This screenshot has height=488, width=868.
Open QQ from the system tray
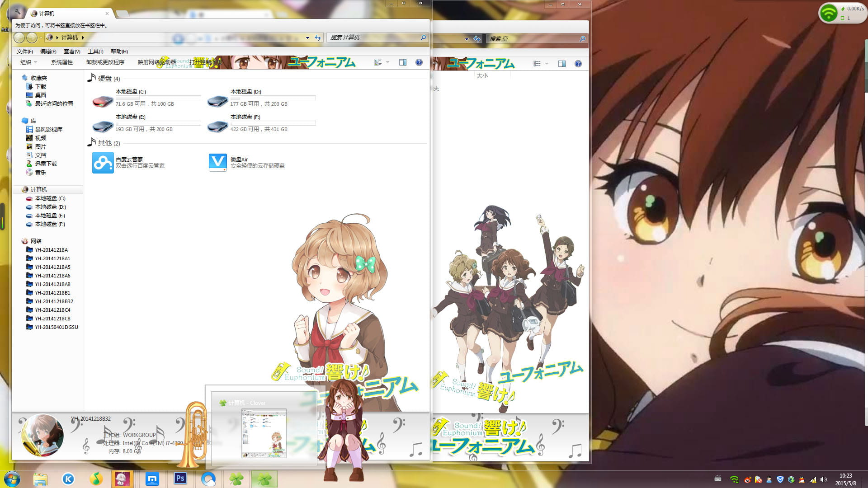tap(802, 480)
